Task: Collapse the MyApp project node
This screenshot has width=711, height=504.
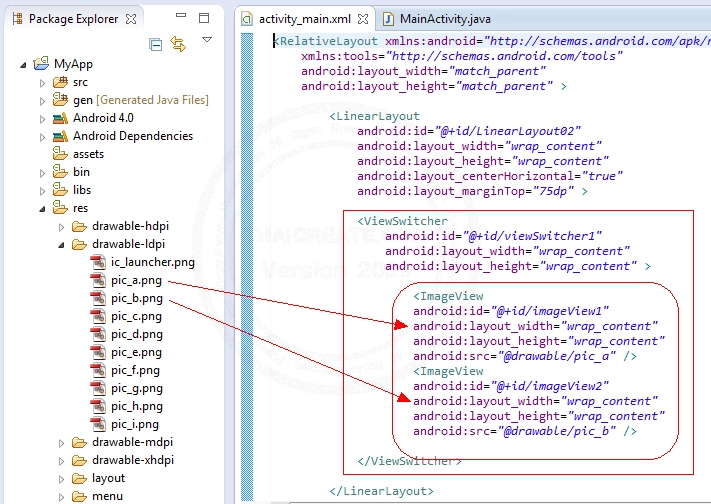Action: point(23,65)
